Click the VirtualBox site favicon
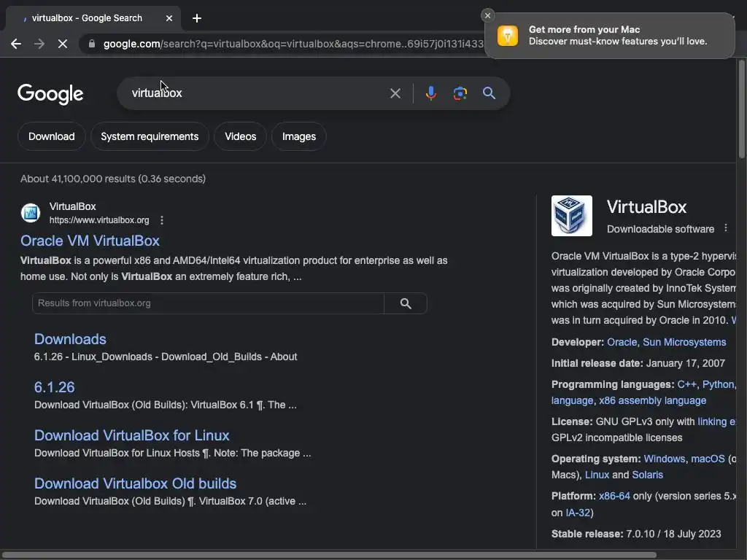 31,213
